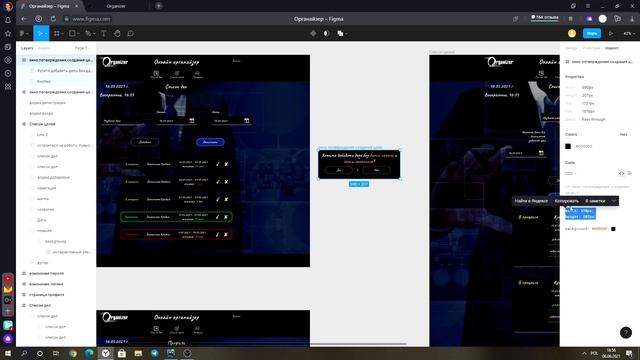Select the Frame tool

pyautogui.click(x=56, y=33)
